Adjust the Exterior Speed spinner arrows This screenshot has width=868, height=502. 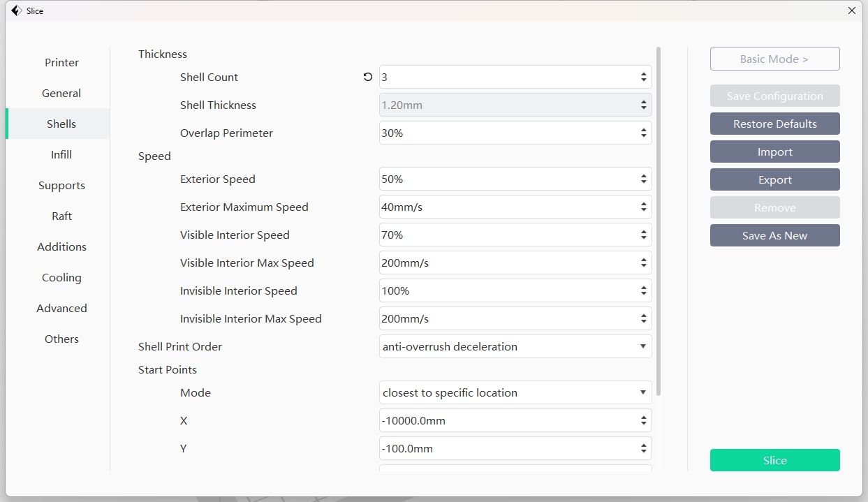tap(643, 179)
